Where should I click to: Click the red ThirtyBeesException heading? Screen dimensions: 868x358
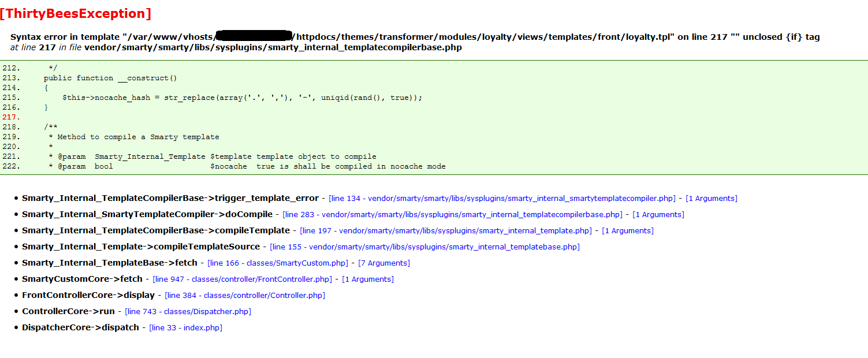point(76,14)
